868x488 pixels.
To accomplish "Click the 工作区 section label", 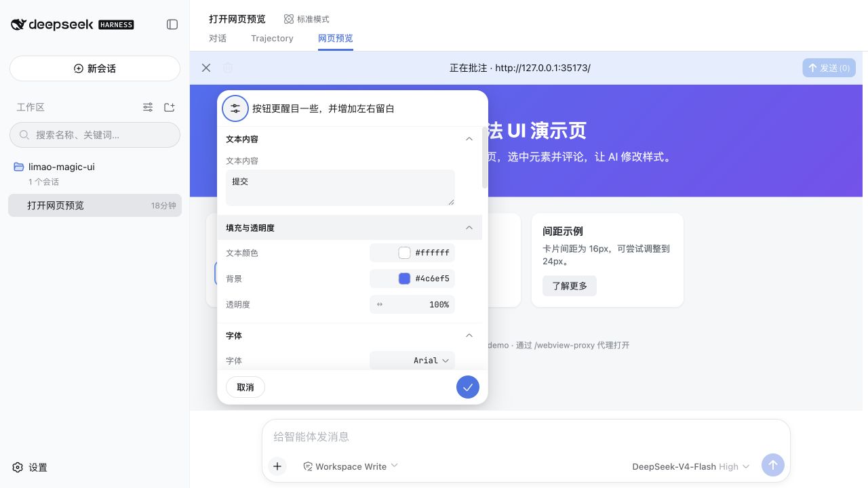I will pos(31,107).
